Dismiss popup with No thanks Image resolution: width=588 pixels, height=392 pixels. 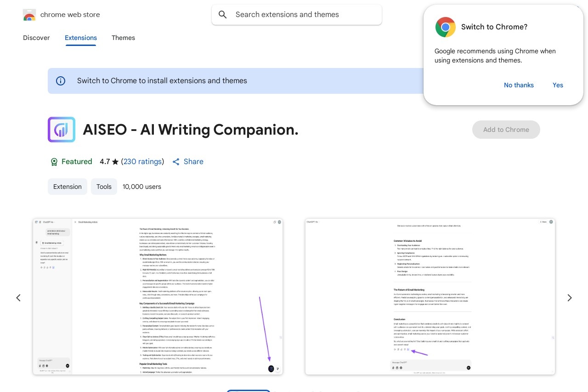pos(519,85)
